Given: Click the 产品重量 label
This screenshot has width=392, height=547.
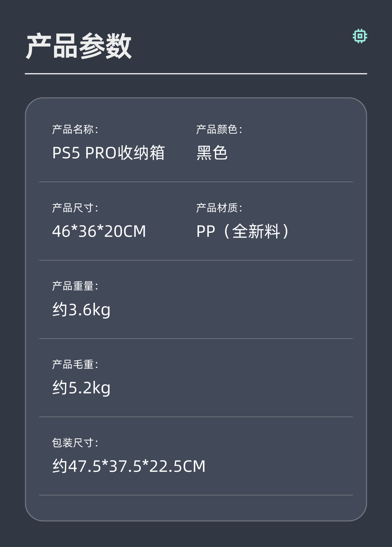Looking at the screenshot, I should [x=75, y=286].
